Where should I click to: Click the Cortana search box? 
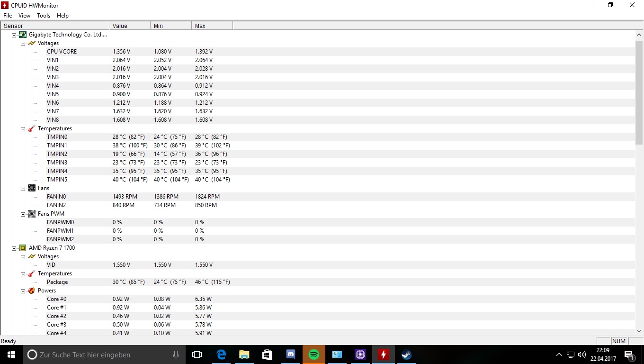click(104, 355)
